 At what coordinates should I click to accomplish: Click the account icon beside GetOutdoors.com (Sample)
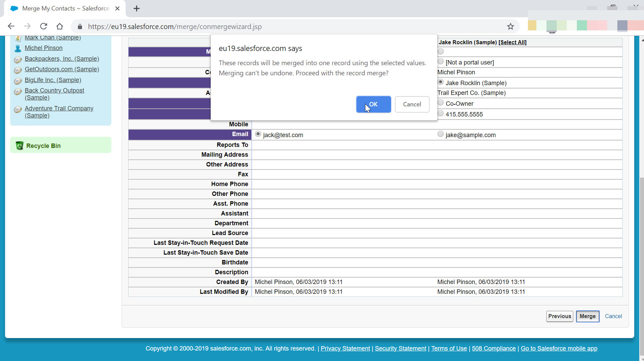click(18, 70)
